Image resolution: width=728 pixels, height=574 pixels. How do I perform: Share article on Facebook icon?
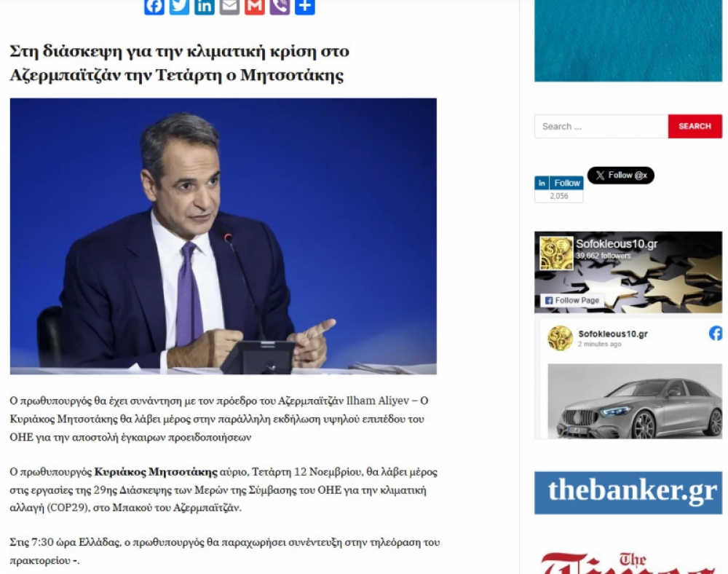(x=154, y=7)
